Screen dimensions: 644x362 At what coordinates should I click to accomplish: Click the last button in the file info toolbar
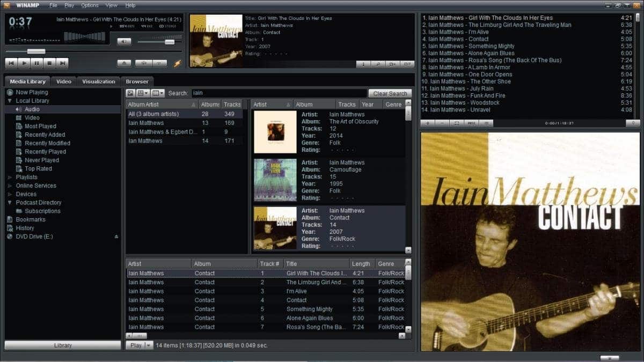407,64
